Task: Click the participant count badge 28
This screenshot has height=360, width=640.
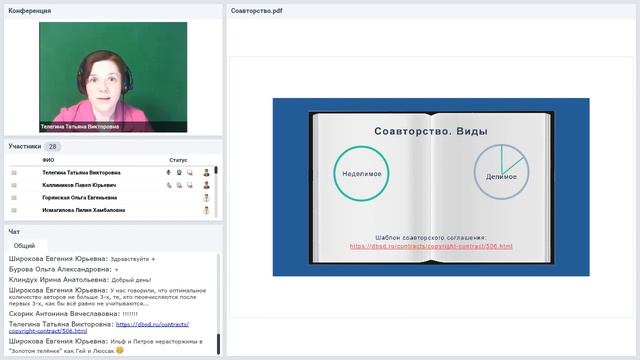Action: tap(52, 147)
